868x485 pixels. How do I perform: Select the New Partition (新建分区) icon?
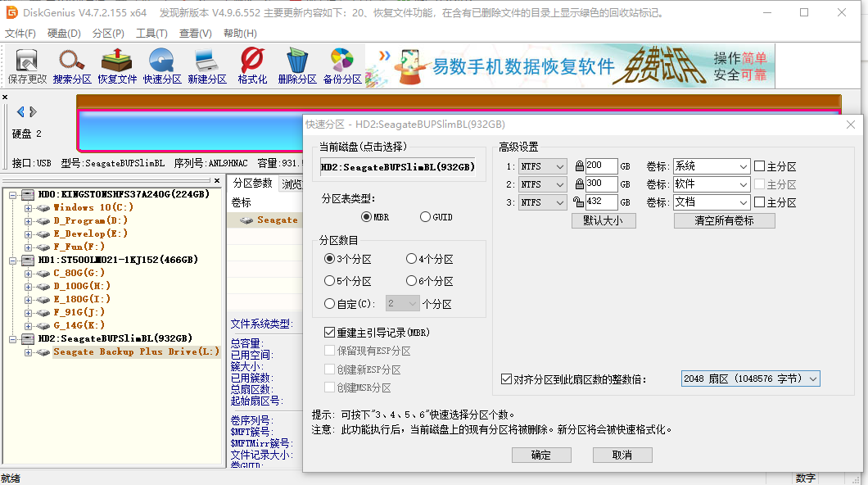(x=206, y=66)
